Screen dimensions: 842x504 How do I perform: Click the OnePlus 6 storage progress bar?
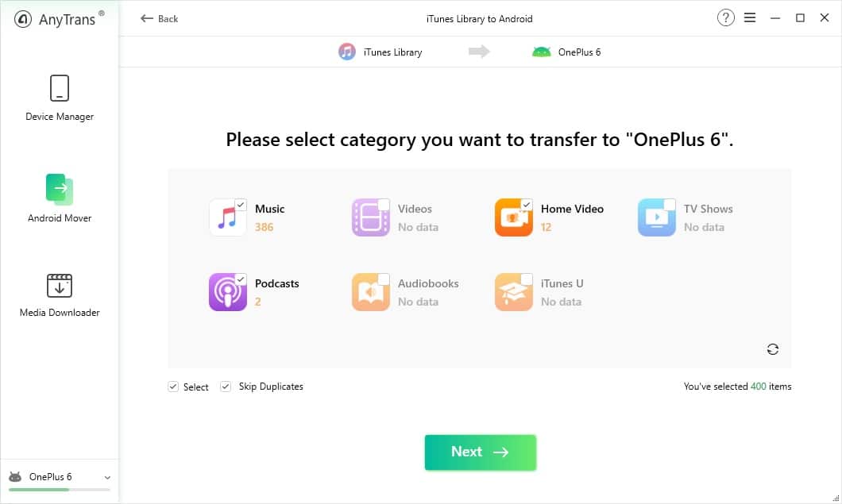[x=60, y=490]
